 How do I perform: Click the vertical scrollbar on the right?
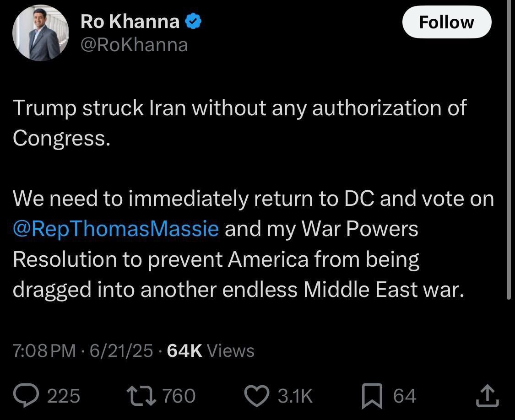pos(509,151)
